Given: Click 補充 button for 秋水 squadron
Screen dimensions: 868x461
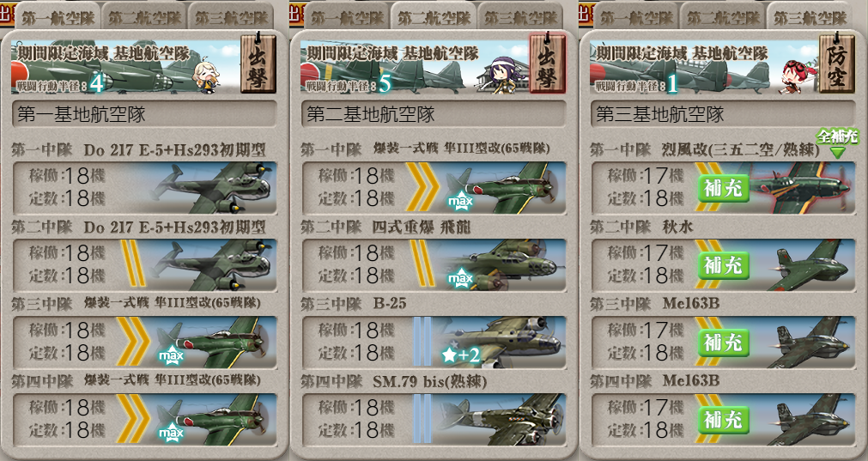Looking at the screenshot, I should (723, 265).
